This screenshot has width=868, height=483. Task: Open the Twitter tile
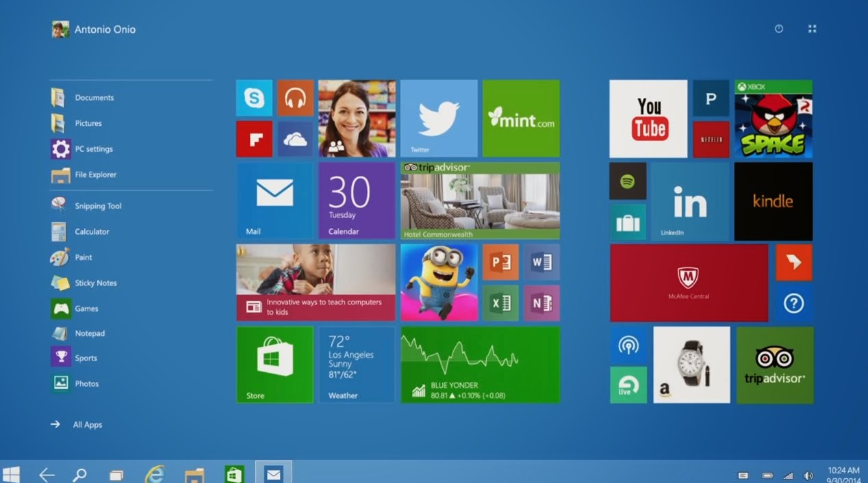coord(439,118)
